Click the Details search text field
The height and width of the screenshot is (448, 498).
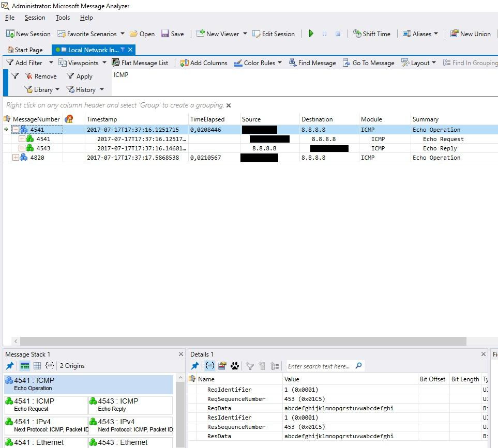tap(319, 366)
